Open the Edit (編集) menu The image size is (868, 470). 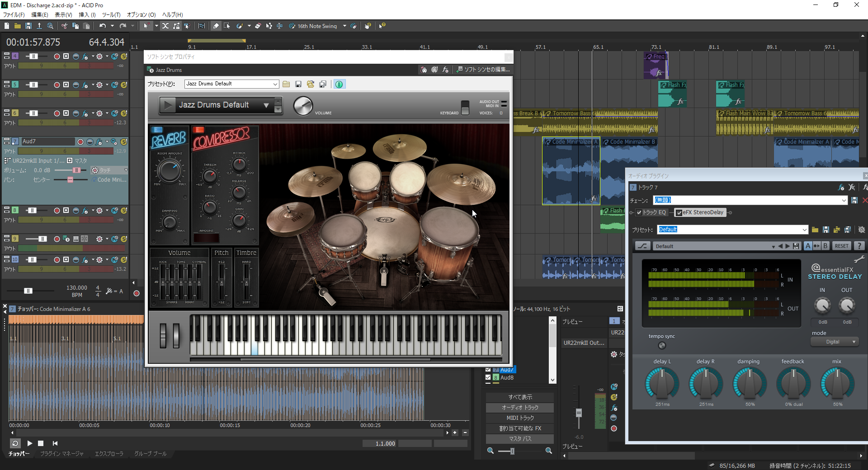pos(40,15)
